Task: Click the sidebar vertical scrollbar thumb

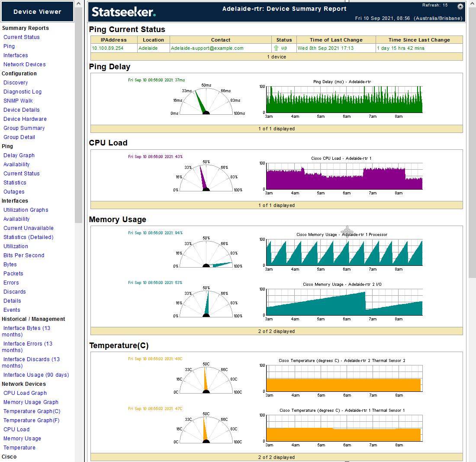Action: (x=79, y=115)
